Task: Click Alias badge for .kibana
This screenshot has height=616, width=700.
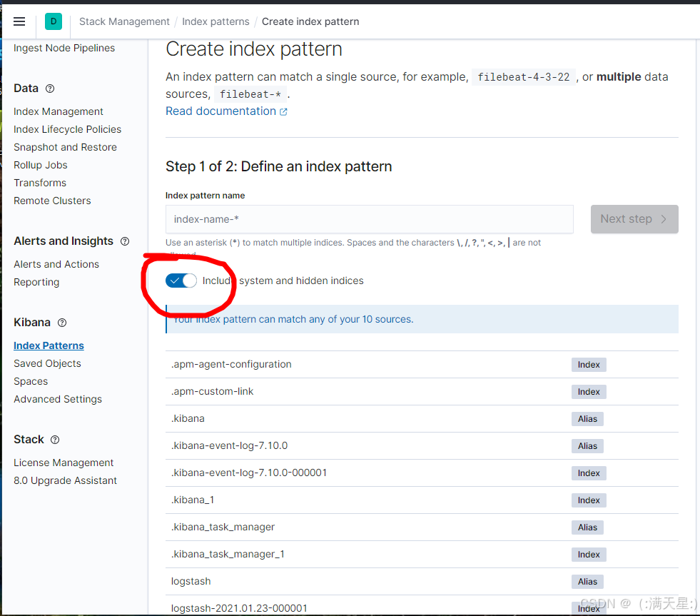Action: [x=587, y=419]
